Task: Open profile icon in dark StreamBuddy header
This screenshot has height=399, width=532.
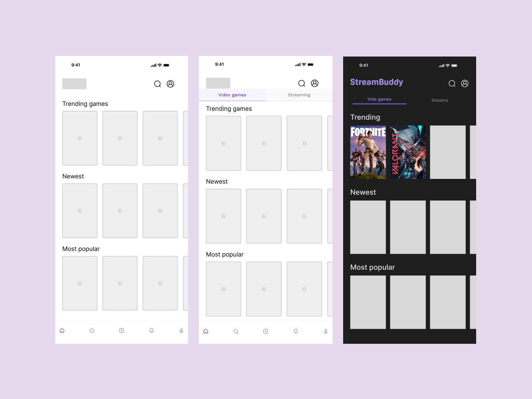Action: tap(465, 83)
